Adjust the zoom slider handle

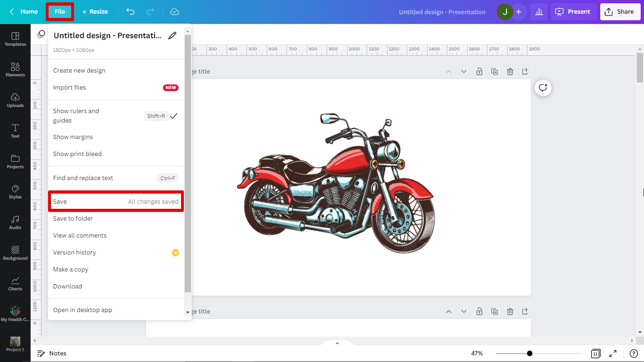point(530,354)
